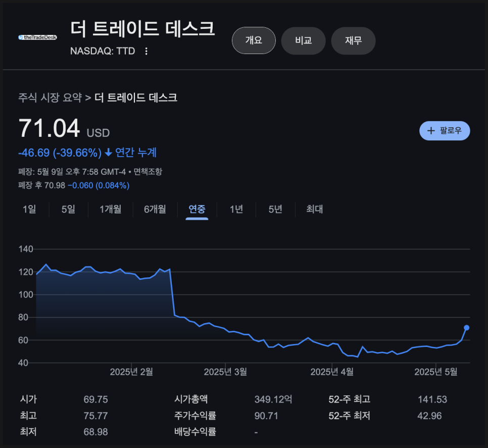Click the 팔로우 follow button
Screen dimensions: 488x448
tap(445, 131)
